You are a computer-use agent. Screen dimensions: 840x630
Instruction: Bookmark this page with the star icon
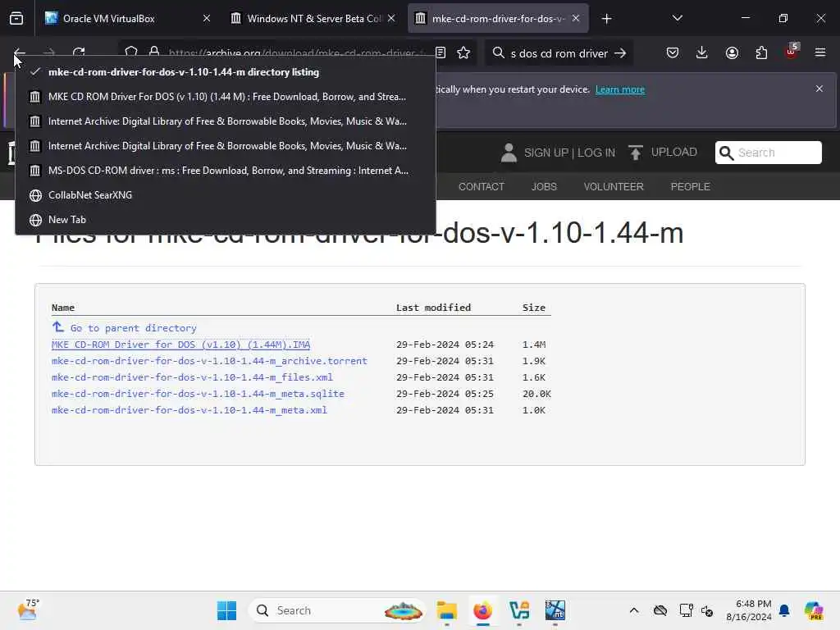point(463,52)
